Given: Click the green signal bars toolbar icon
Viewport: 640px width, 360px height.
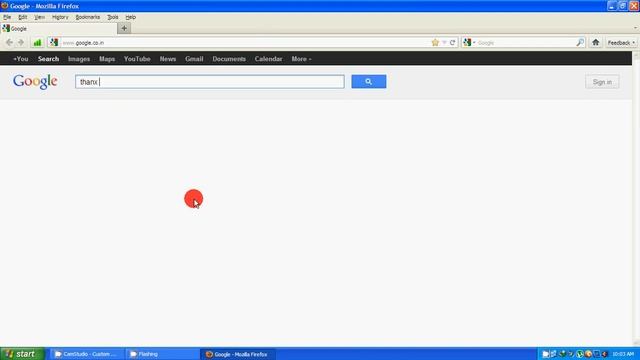Looking at the screenshot, I should tap(37, 42).
